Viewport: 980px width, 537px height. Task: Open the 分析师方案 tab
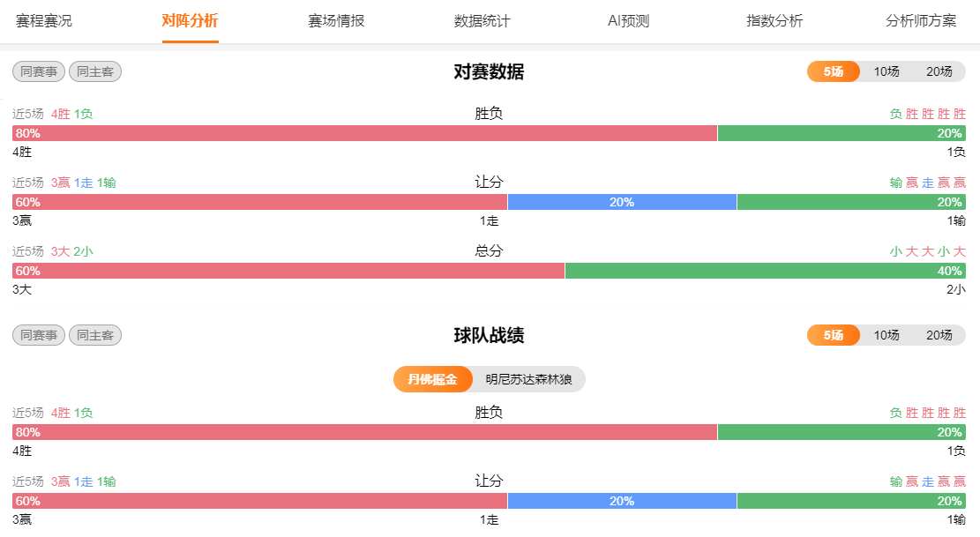tap(921, 21)
